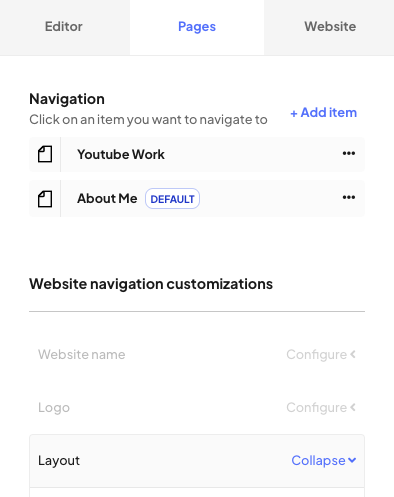Navigate to the Youtube Work page
The height and width of the screenshot is (497, 394).
(121, 154)
